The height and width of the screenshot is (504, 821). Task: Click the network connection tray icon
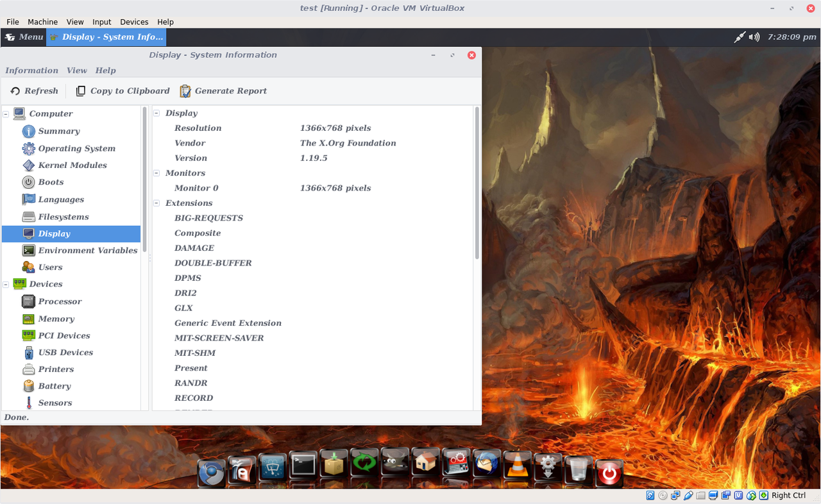[740, 37]
